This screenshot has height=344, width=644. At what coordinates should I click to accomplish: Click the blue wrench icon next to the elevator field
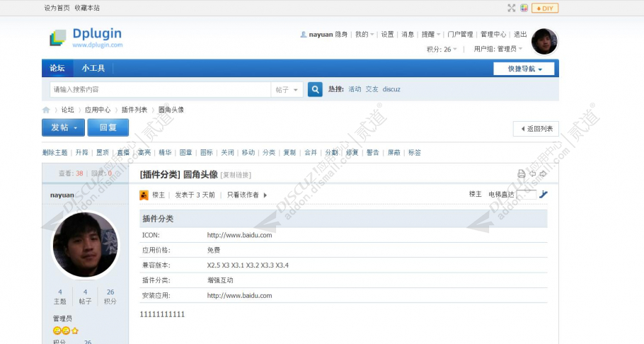point(544,195)
